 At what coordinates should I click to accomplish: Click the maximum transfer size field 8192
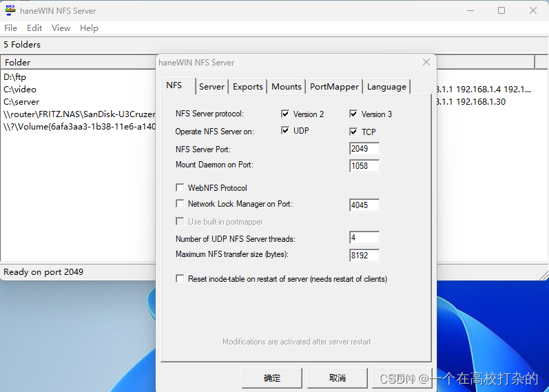click(364, 256)
